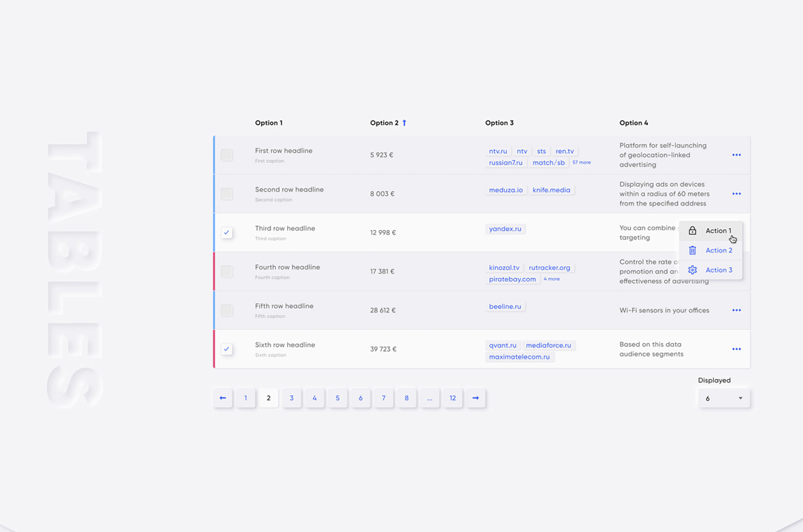The width and height of the screenshot is (803, 532).
Task: Go to previous page with left arrow
Action: [x=223, y=398]
